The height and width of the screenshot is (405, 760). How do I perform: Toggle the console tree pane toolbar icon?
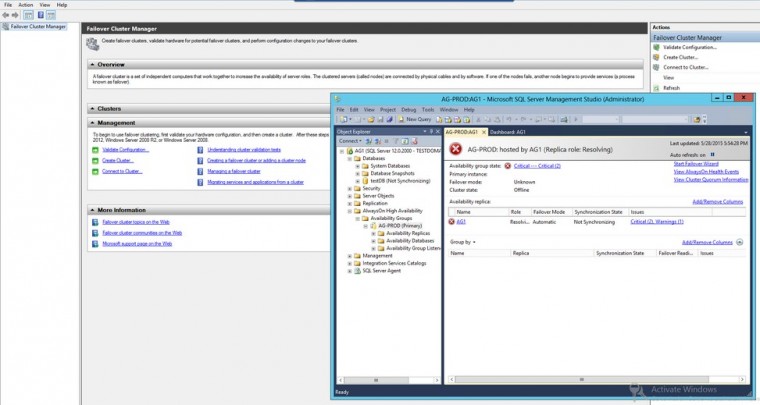[29, 15]
